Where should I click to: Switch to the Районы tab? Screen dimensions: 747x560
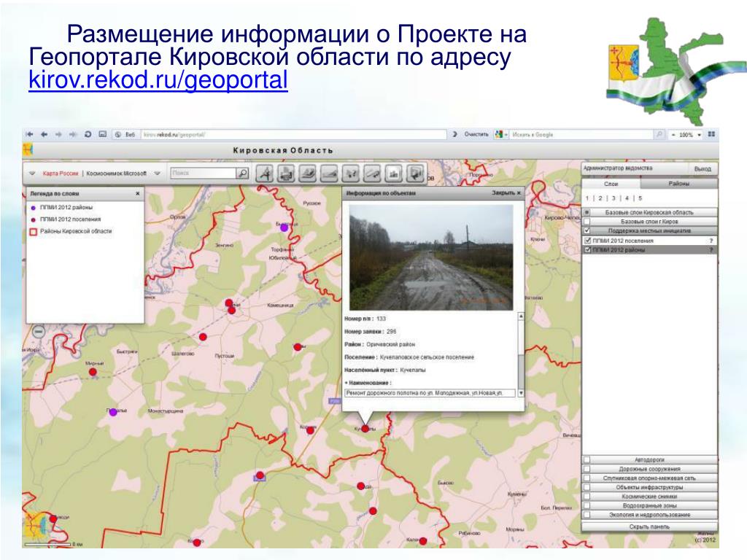click(679, 184)
